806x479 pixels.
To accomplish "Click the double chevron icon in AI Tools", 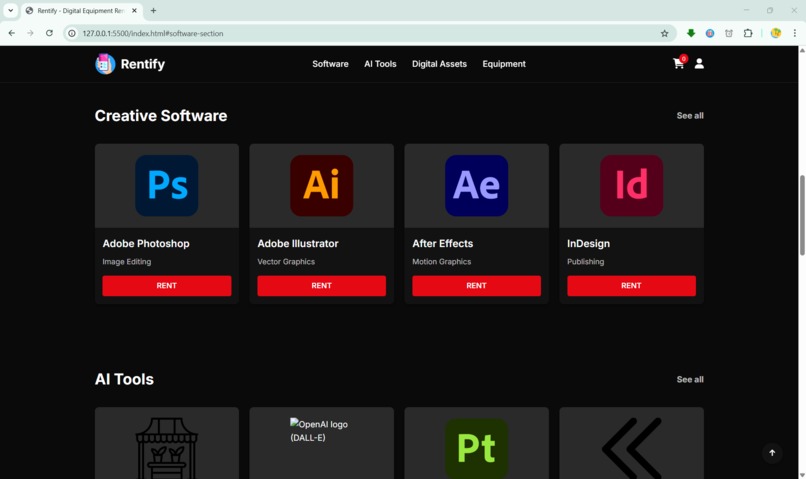I will click(631, 448).
